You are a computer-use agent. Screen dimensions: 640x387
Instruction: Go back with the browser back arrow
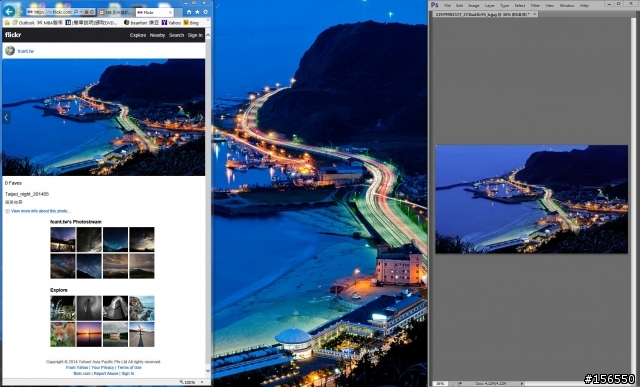coord(9,11)
